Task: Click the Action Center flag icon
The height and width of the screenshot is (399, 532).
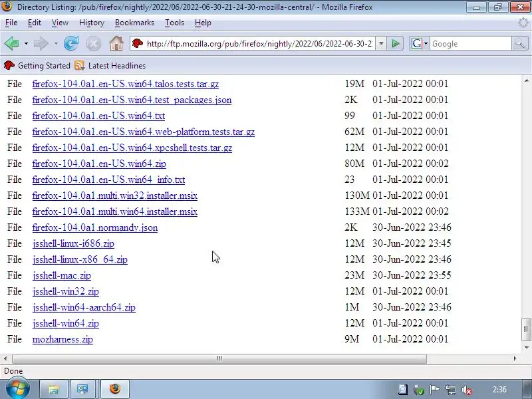Action: 435,390
